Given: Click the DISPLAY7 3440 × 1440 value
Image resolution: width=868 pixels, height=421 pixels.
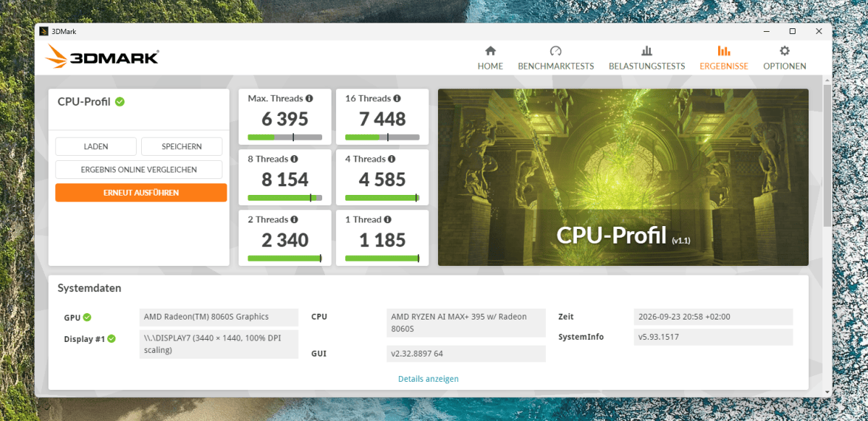Looking at the screenshot, I should tap(219, 344).
